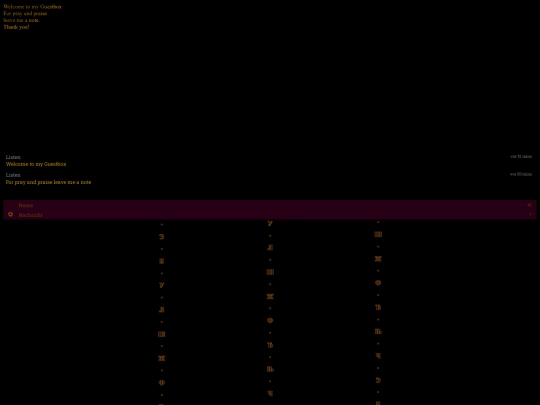Click the header text "leave me a note."

(22, 20)
